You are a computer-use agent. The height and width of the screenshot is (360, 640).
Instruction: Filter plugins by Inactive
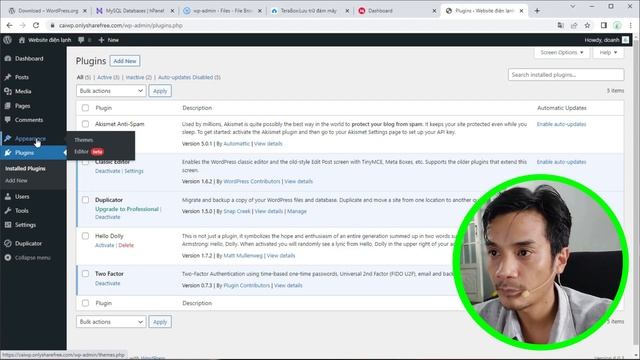point(138,77)
